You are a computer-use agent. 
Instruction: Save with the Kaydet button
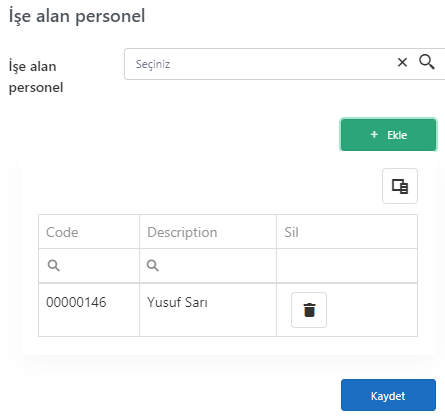coord(388,395)
